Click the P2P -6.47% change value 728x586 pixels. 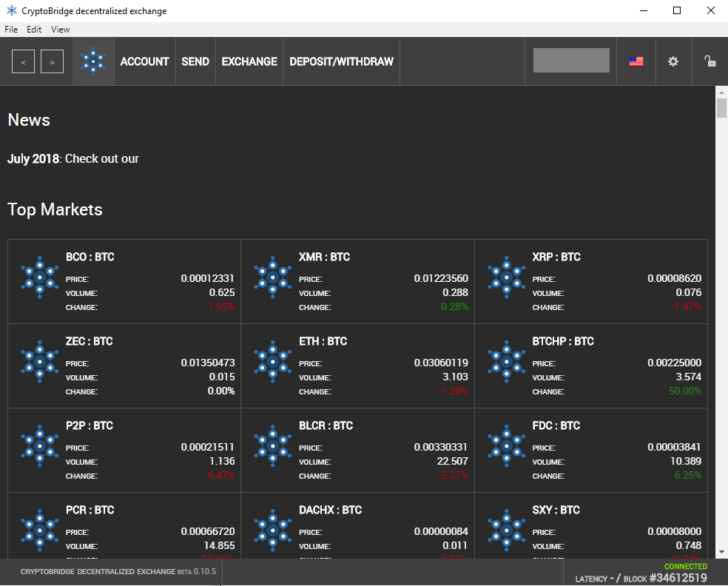(220, 476)
